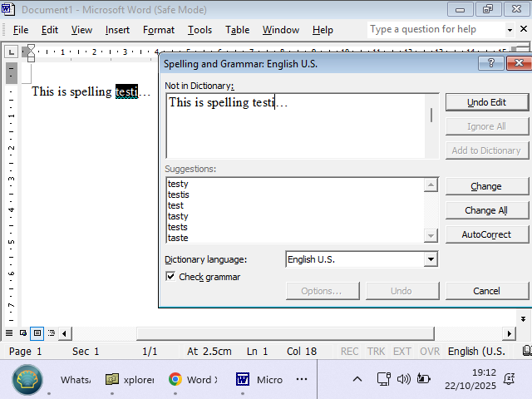Open the network tray icon
Viewport: 532px width, 399px height.
pyautogui.click(x=384, y=379)
